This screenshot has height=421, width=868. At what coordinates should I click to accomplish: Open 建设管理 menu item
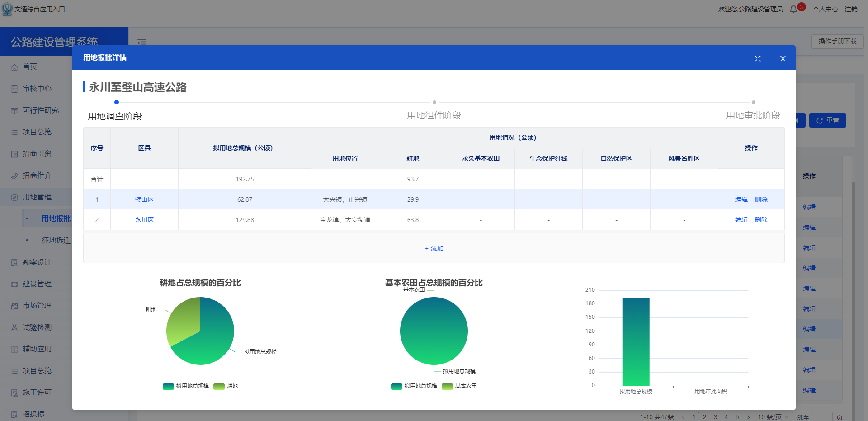point(36,284)
